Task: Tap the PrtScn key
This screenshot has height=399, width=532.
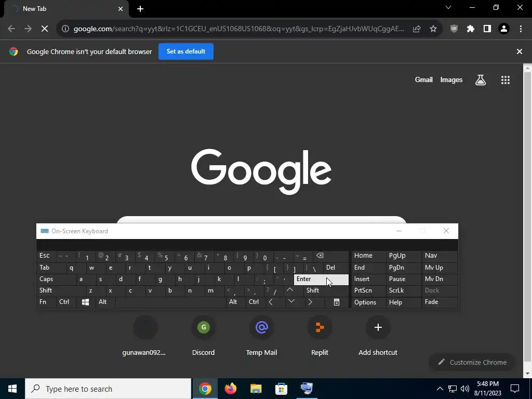Action: (368, 291)
